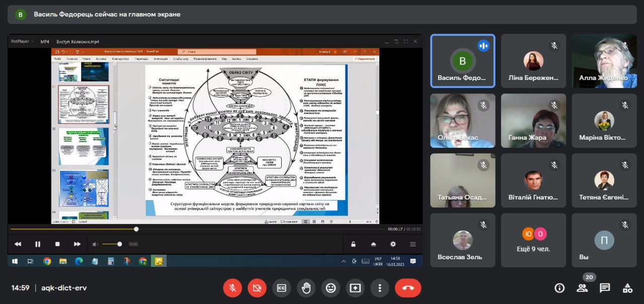Open more options three-dot menu
The width and height of the screenshot is (644, 304).
[x=379, y=288]
